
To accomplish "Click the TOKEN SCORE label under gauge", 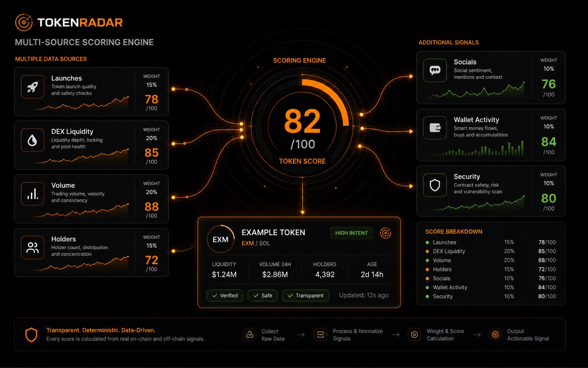I will click(302, 161).
